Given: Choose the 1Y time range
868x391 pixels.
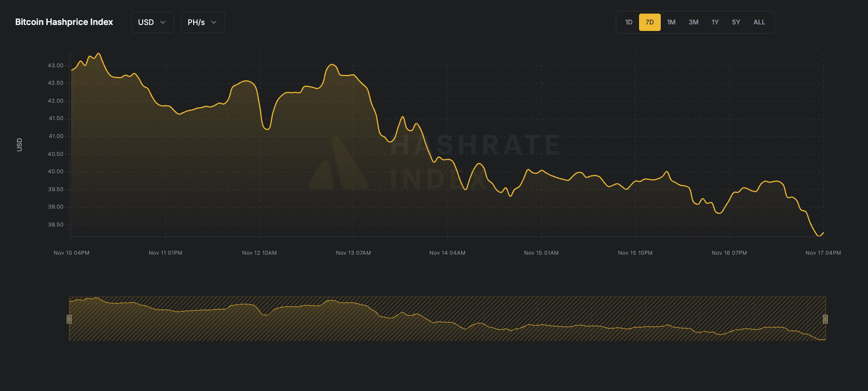Looking at the screenshot, I should click(715, 22).
